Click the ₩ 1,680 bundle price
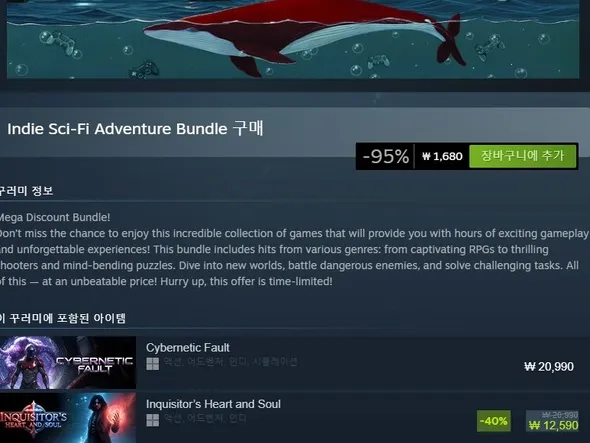 pyautogui.click(x=442, y=156)
